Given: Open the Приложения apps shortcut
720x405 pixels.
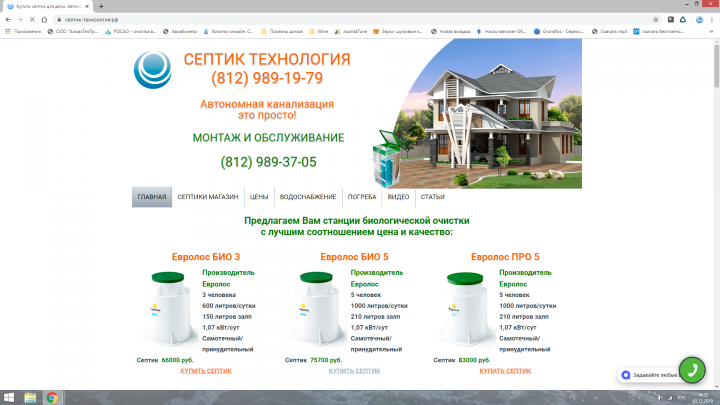Looking at the screenshot, I should [x=23, y=32].
